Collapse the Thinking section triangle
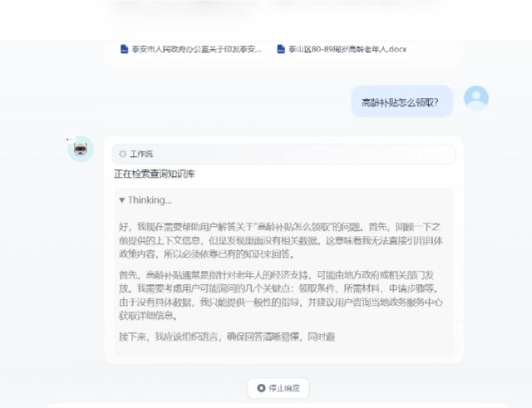532x408 pixels. pyautogui.click(x=122, y=200)
